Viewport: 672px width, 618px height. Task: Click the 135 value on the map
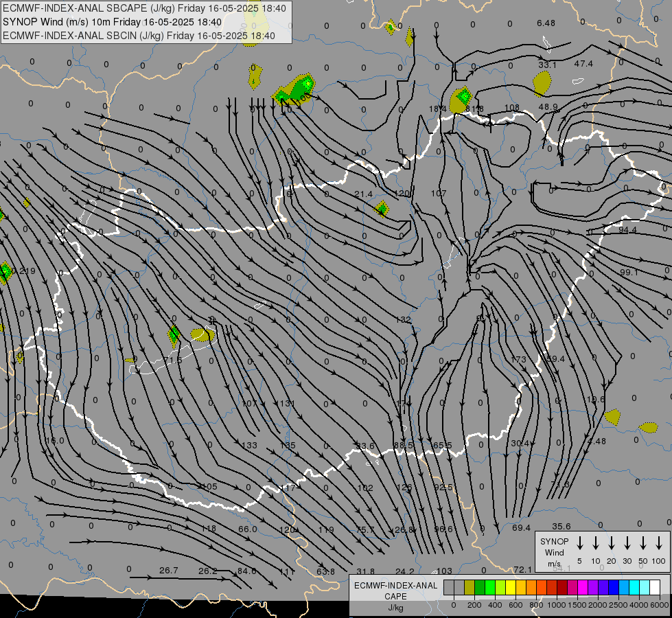coord(288,445)
